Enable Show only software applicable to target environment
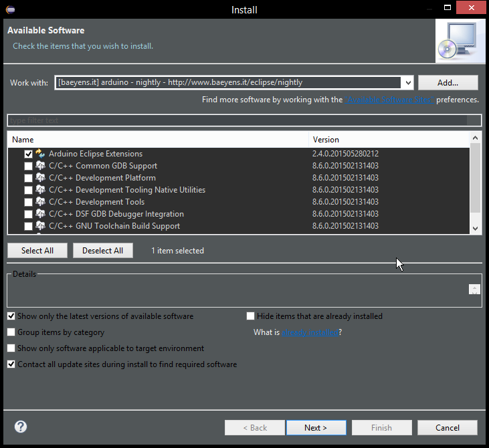Viewport: 489px width, 448px height. point(11,348)
